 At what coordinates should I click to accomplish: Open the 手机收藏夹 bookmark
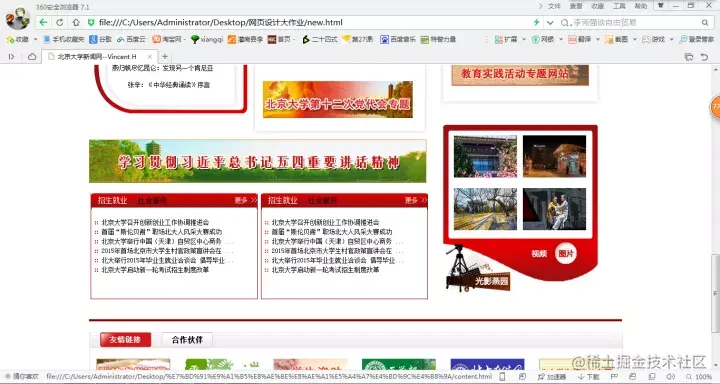(64, 40)
